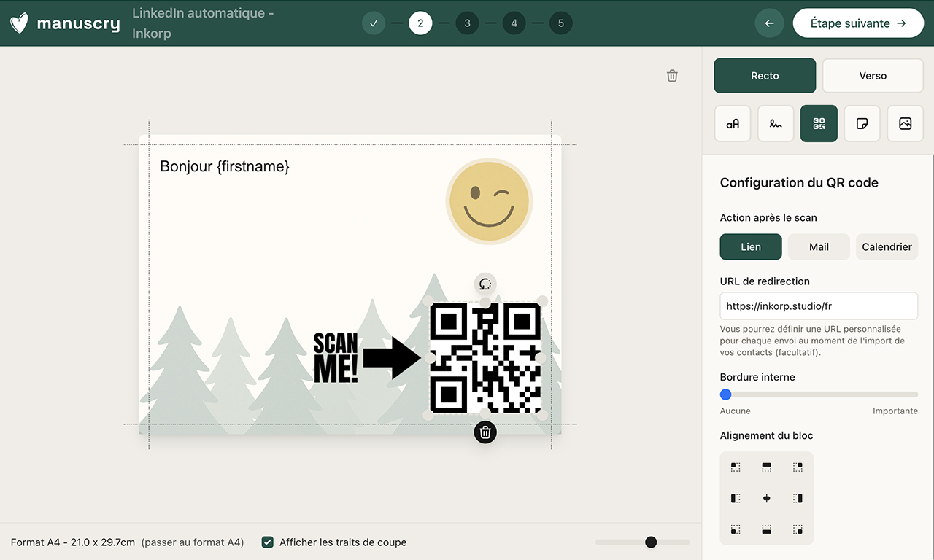Select the image block tool
Screen dimensions: 934x560
click(x=905, y=123)
